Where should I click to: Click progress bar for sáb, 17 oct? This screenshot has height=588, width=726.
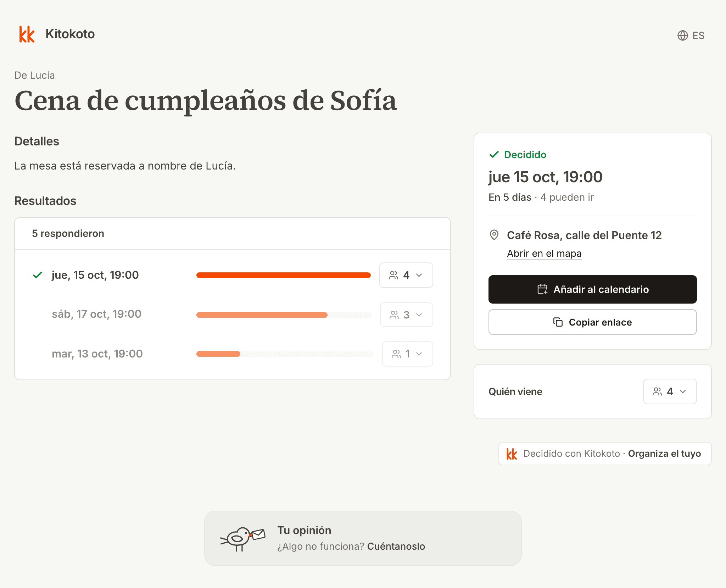coord(284,315)
